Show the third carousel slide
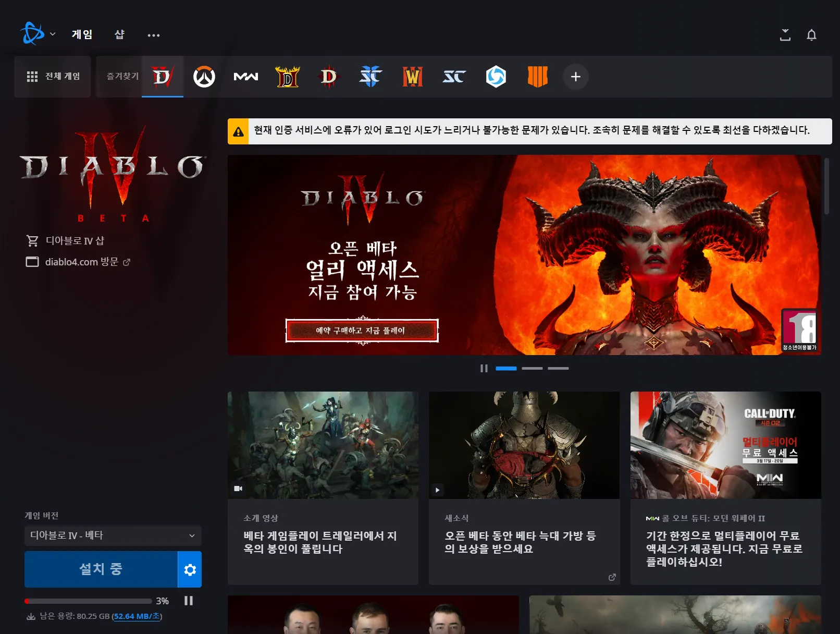This screenshot has height=634, width=840. [558, 369]
